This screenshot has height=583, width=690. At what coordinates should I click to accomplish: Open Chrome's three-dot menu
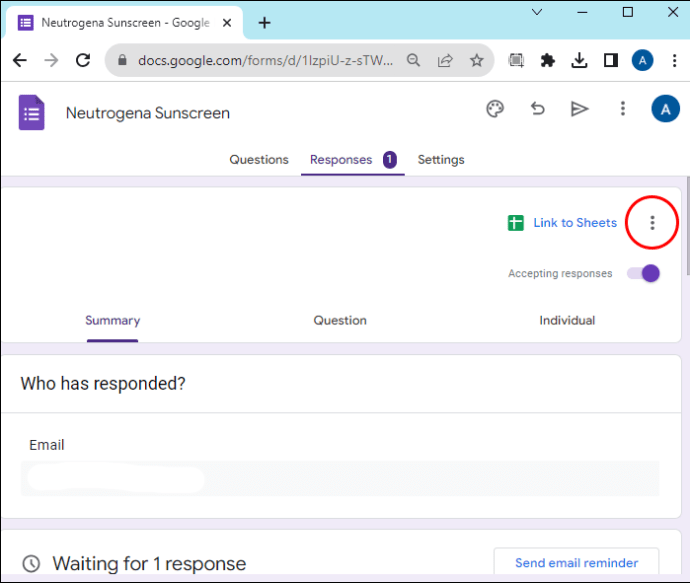(674, 60)
